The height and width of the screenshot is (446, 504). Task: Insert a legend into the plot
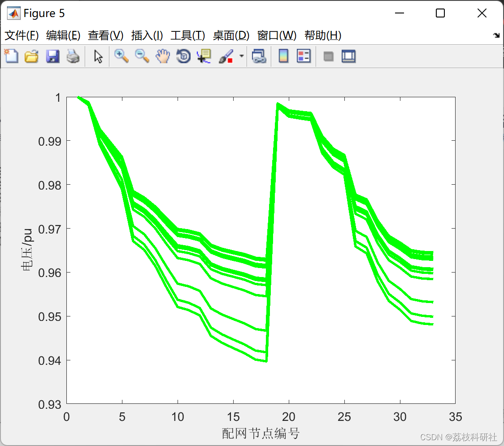(304, 56)
